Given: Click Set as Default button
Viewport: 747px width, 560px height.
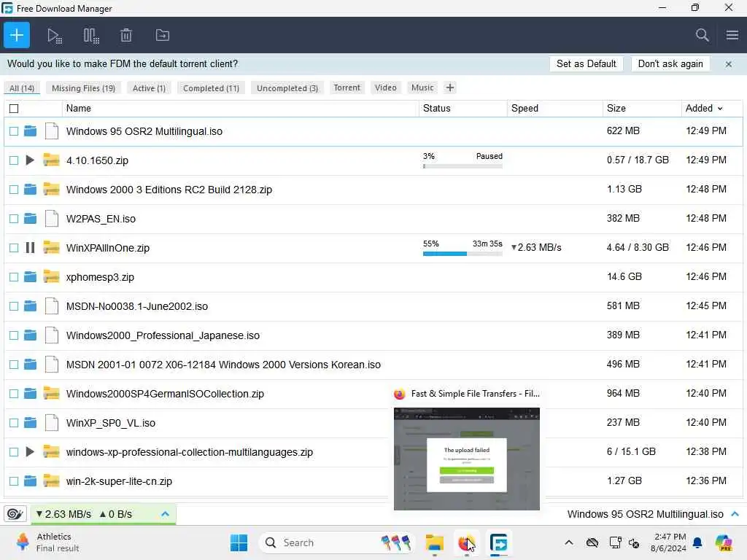Looking at the screenshot, I should [586, 64].
